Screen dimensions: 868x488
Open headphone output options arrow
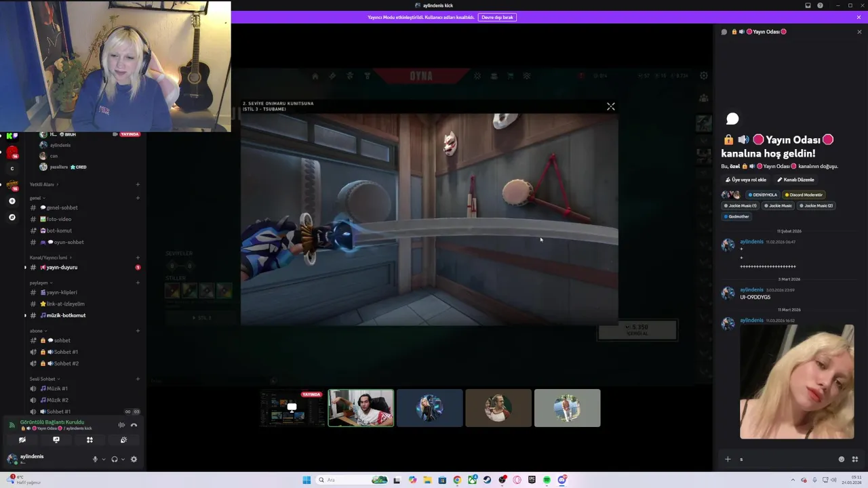point(123,460)
